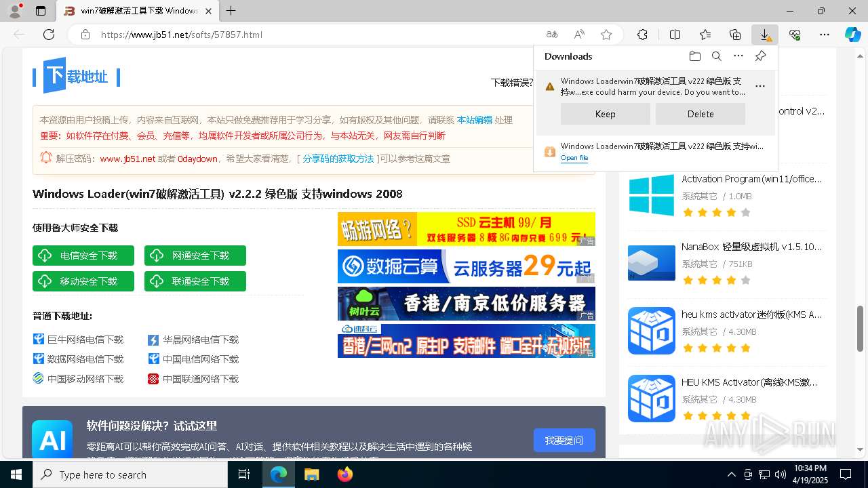Viewport: 868px width, 488px height.
Task: Refresh the current page
Action: [x=49, y=35]
